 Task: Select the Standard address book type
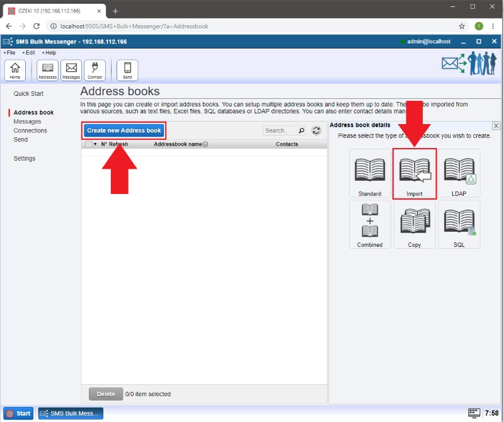coord(370,173)
